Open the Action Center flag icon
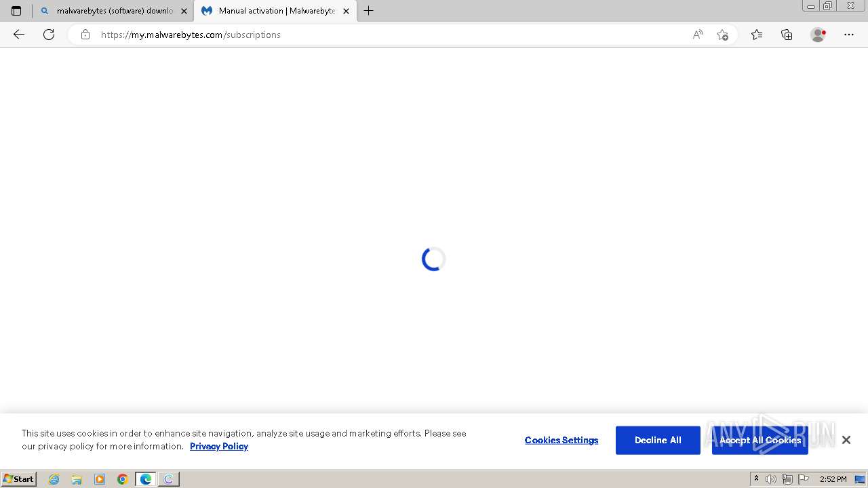 coord(804,479)
